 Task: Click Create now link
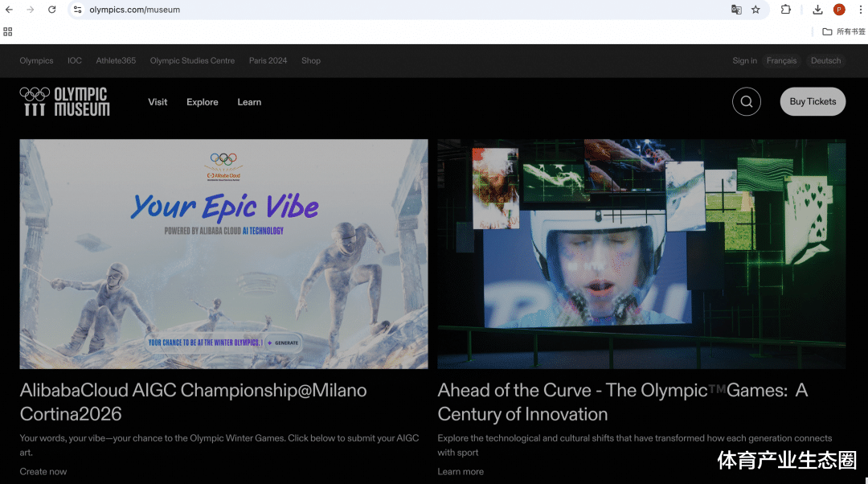(x=43, y=471)
